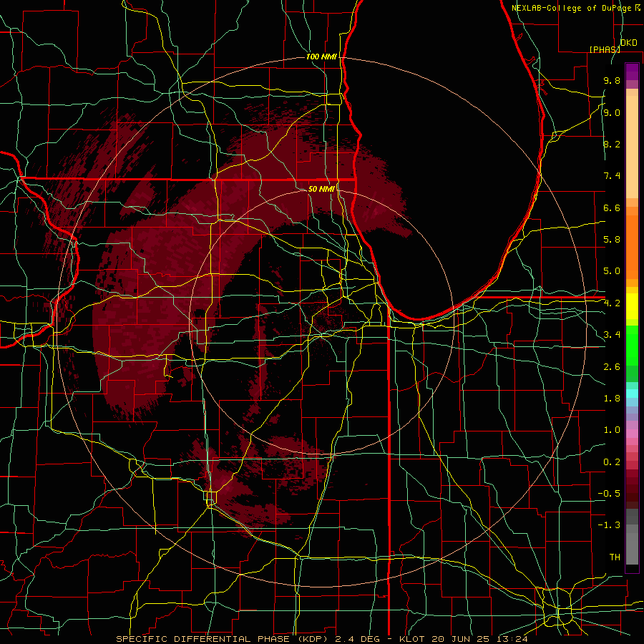Screen dimensions: 644x644
Task: Click the -1.3 scale value
Action: click(609, 525)
